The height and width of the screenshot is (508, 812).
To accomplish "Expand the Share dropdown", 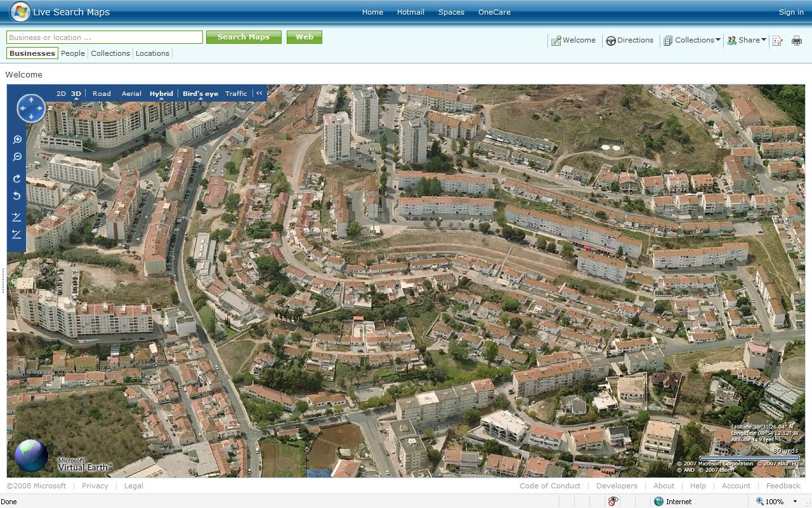I will coord(747,40).
